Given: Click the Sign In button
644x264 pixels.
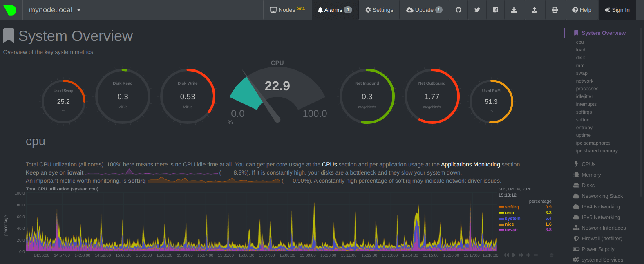Looking at the screenshot, I should 617,10.
